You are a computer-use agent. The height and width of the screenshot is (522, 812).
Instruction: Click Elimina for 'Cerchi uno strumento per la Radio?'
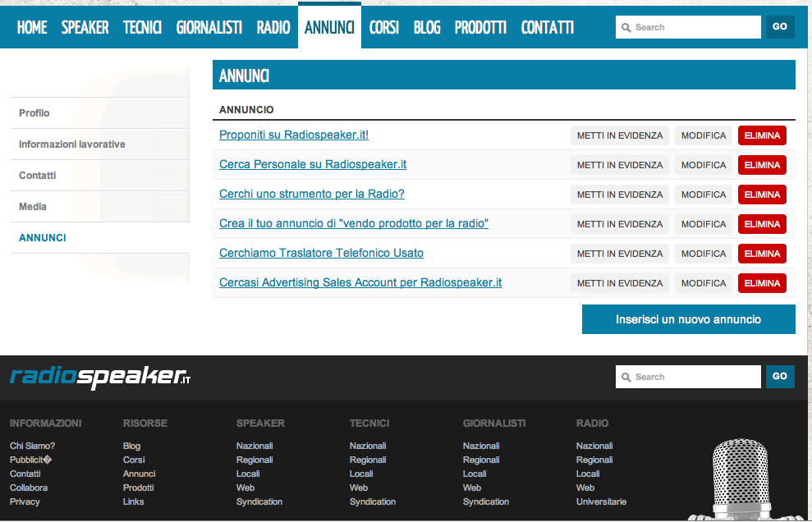tap(762, 195)
